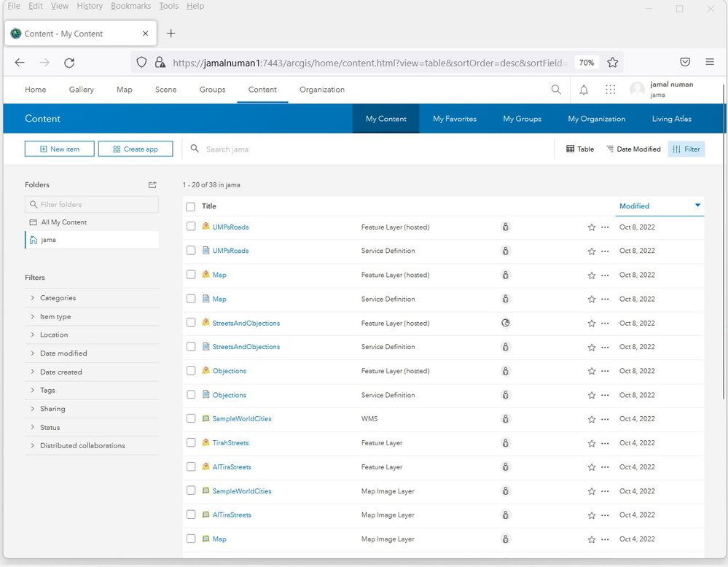Open more options for UMPsRoads Service Definition
This screenshot has height=567, width=728.
pos(605,251)
